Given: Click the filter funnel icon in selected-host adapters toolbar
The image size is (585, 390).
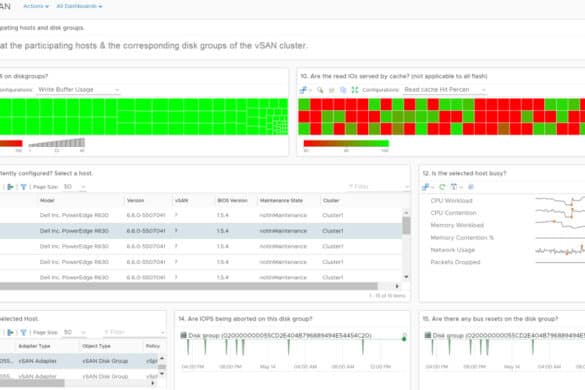Looking at the screenshot, I should tap(24, 333).
